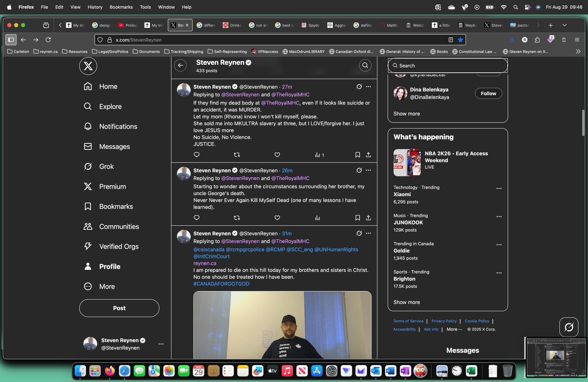588x382 pixels.
Task: Reload the page in Firefox
Action: 48,40
